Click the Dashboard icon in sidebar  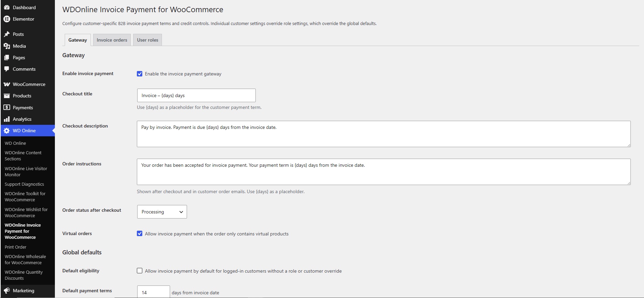7,7
